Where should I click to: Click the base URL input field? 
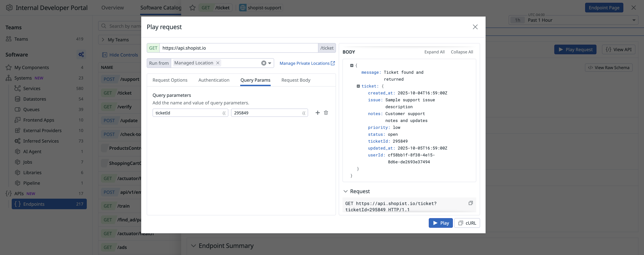[238, 48]
